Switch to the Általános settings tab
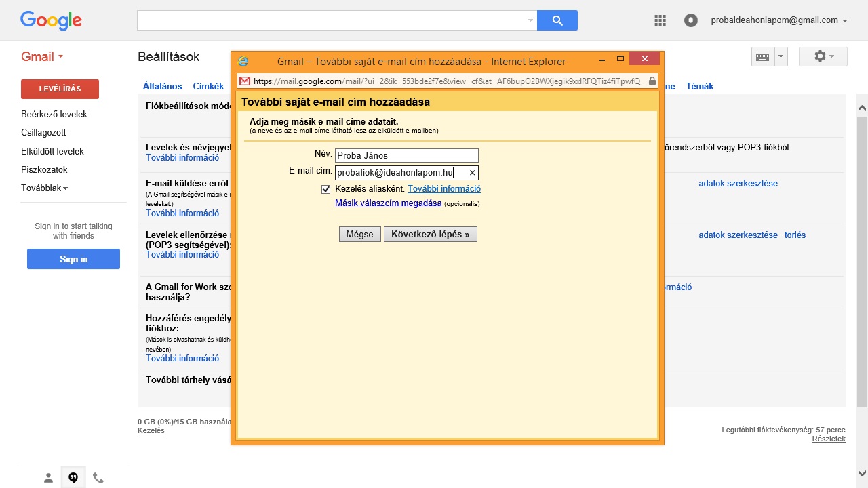 163,86
